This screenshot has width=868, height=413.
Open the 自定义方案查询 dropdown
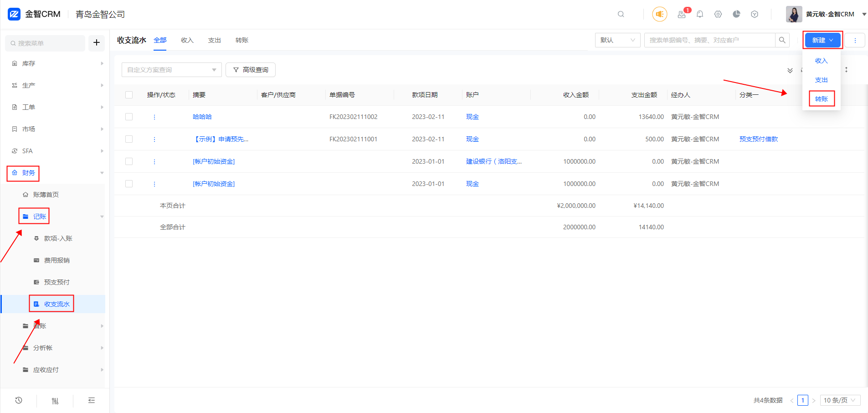(172, 70)
